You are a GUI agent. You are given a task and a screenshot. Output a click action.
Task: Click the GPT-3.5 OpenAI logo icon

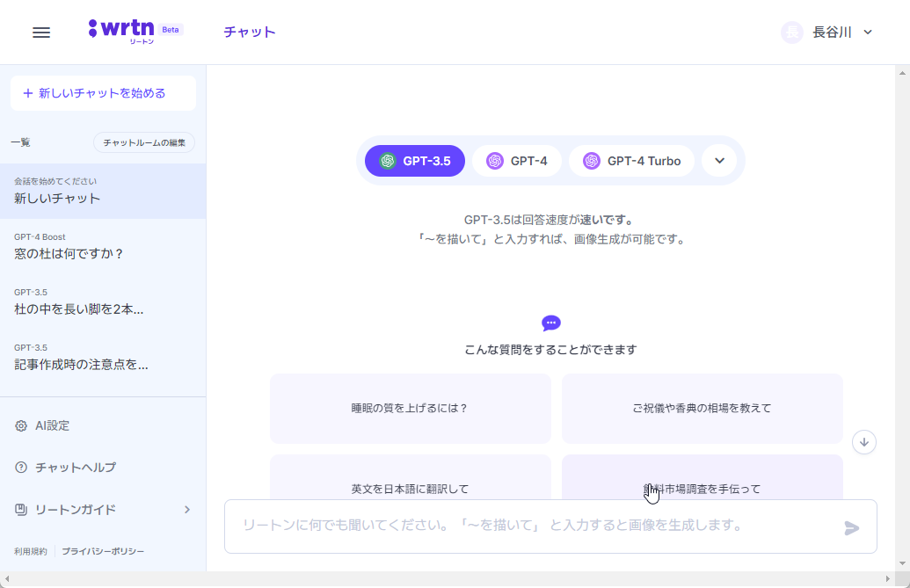pyautogui.click(x=388, y=161)
